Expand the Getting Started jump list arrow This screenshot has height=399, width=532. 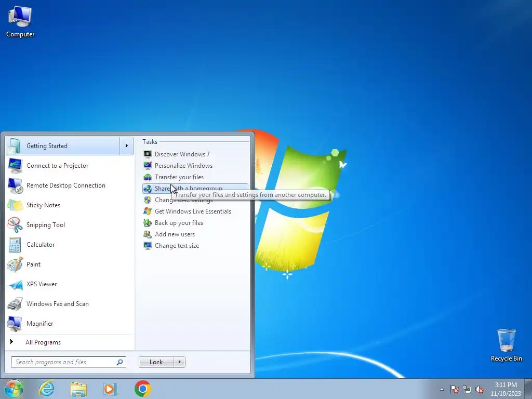[x=127, y=146]
